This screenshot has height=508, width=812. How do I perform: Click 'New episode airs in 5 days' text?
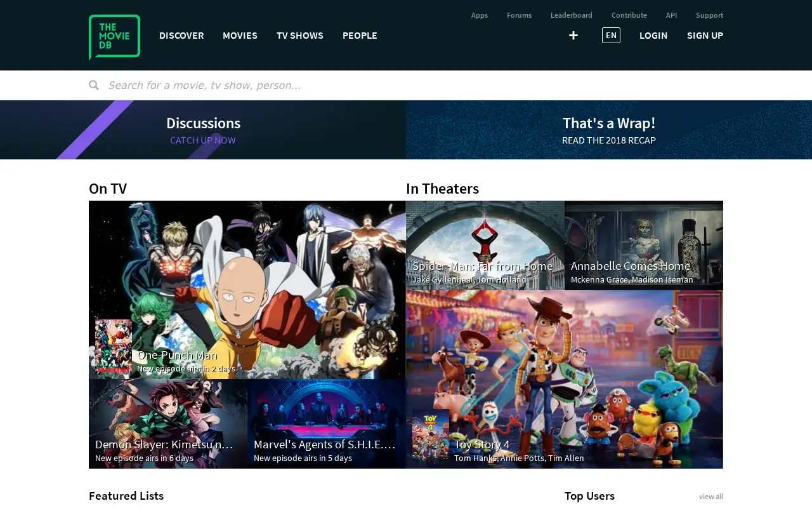pyautogui.click(x=303, y=458)
